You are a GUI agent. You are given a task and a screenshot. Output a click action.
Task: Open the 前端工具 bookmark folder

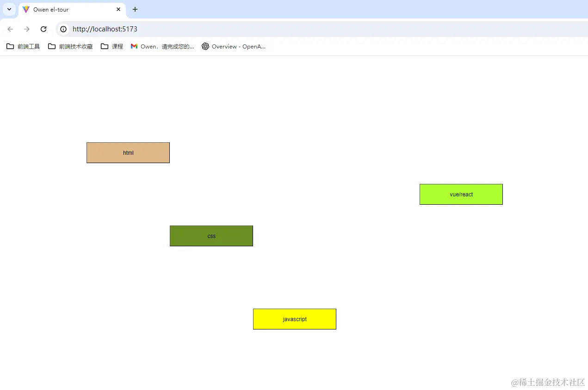coord(23,46)
